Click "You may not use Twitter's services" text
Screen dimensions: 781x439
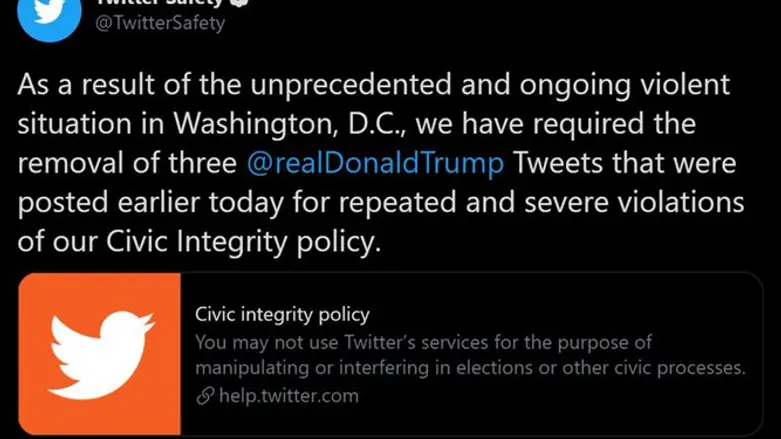pyautogui.click(x=325, y=343)
